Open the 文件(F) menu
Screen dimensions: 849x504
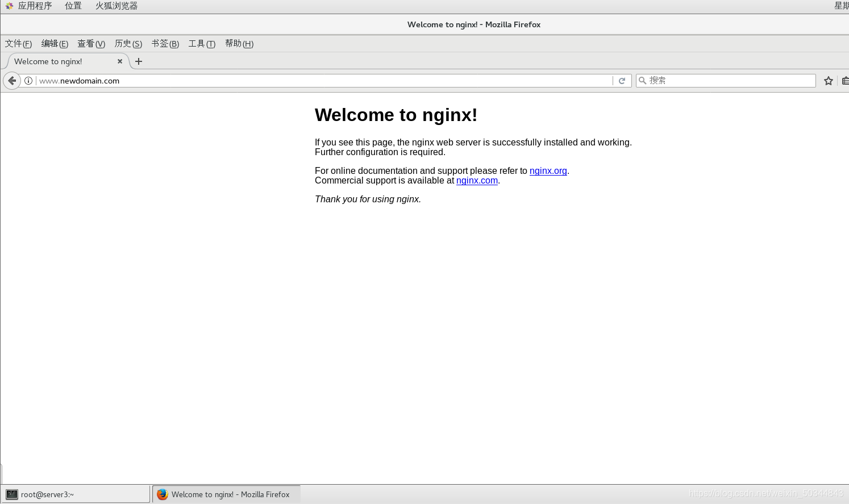click(18, 44)
